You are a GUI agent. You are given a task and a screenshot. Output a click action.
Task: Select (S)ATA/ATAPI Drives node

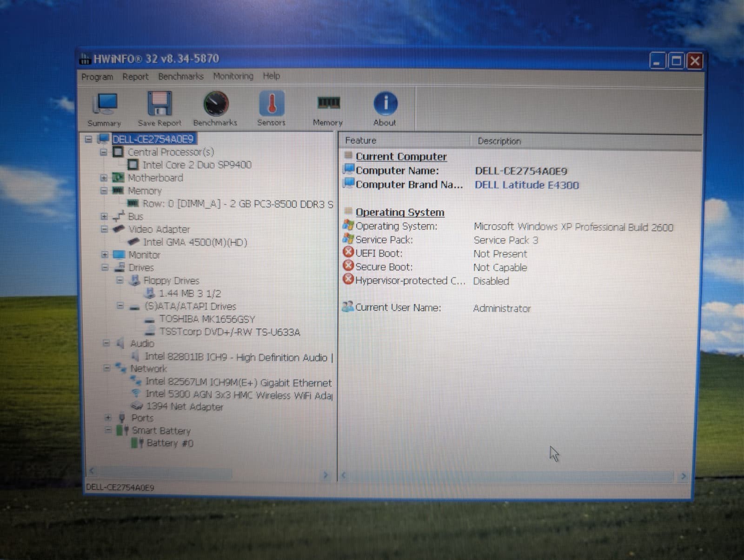coord(190,306)
